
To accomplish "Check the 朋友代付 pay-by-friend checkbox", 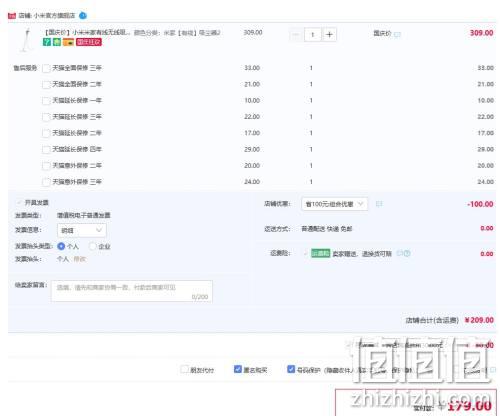I will click(184, 369).
